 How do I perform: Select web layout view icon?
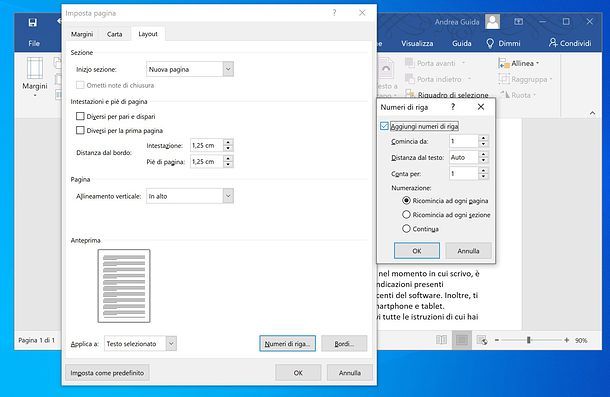click(482, 340)
